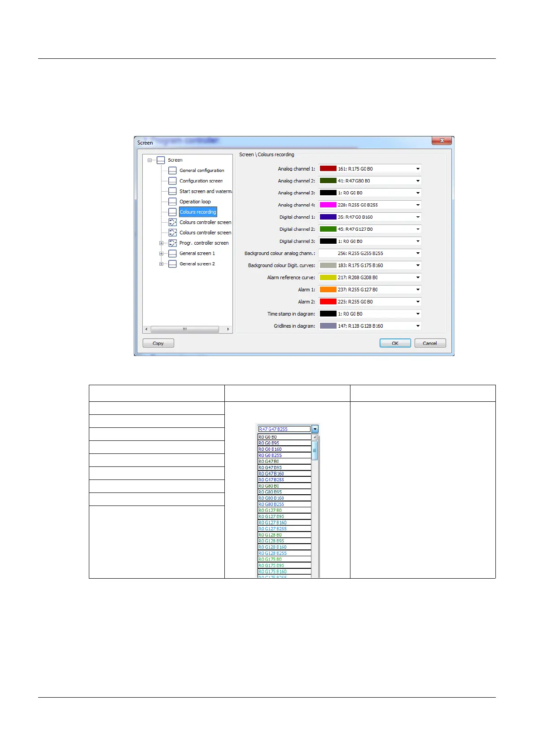Click the tree's horizontal scrollbar thumb
The height and width of the screenshot is (756, 534).
tap(185, 330)
